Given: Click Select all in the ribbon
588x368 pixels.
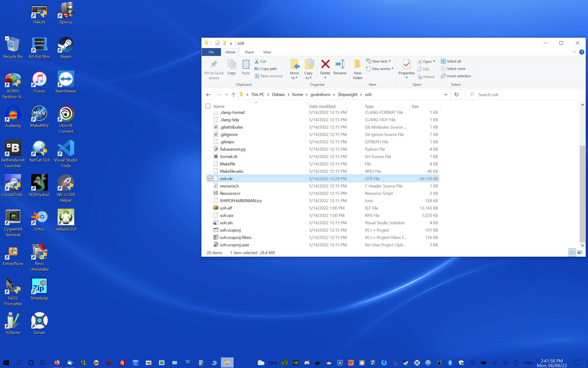Looking at the screenshot, I should click(x=451, y=61).
